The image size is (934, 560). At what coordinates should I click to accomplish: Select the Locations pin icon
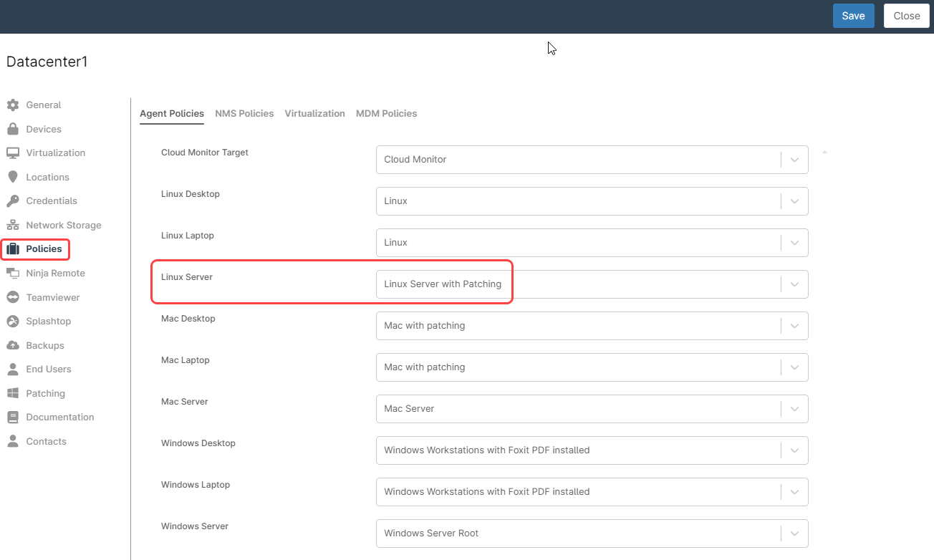[13, 178]
